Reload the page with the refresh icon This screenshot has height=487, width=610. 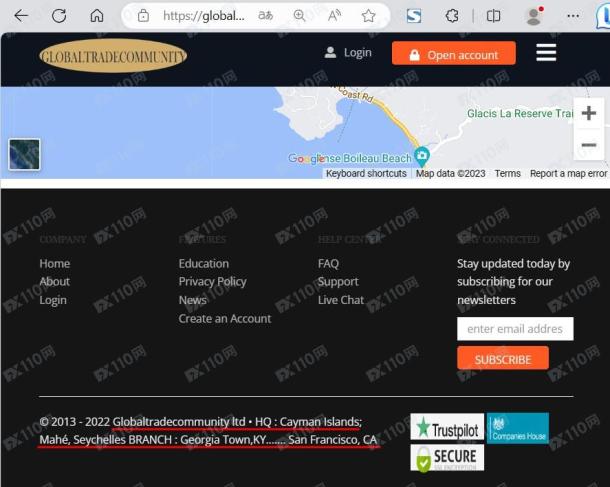click(59, 16)
